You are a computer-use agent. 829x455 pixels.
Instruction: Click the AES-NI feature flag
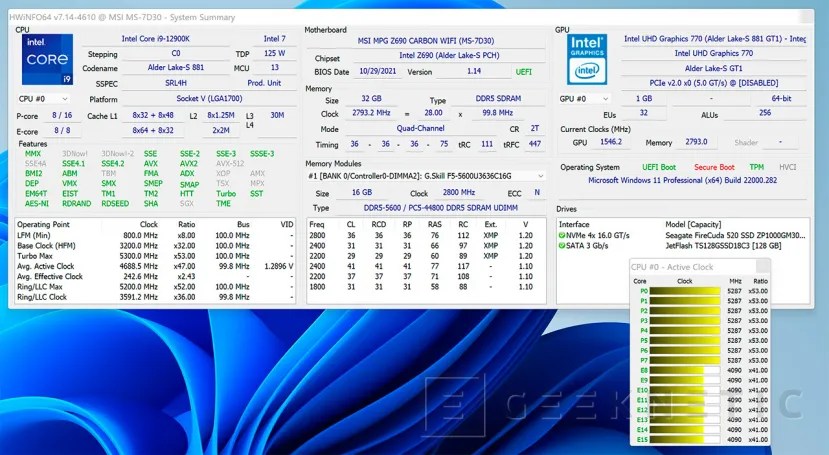36,204
